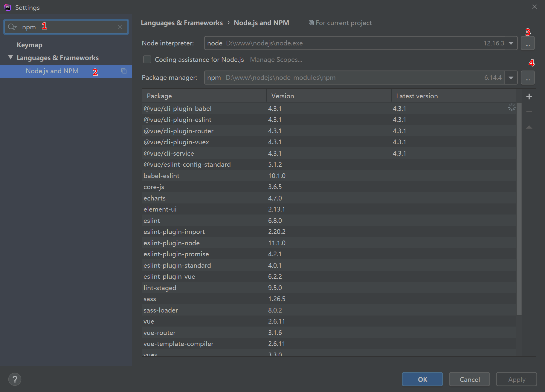Select the vue-router package row
545x392 pixels.
coord(329,333)
